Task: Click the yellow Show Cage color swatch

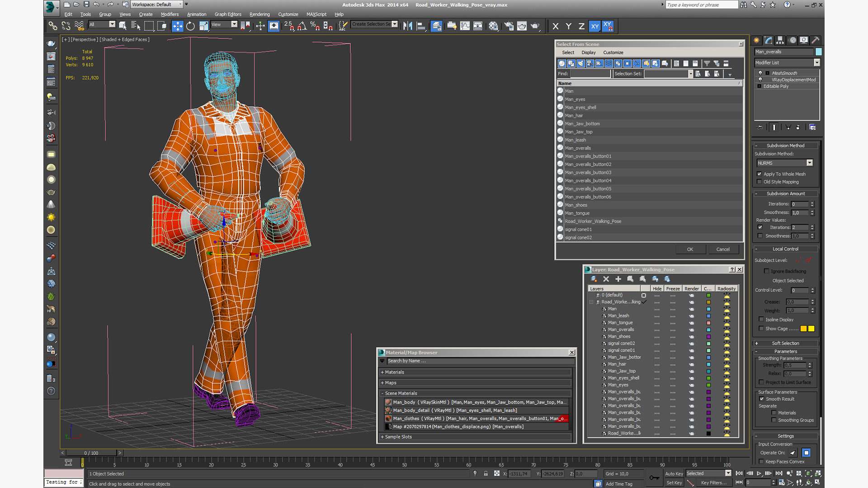Action: (811, 329)
